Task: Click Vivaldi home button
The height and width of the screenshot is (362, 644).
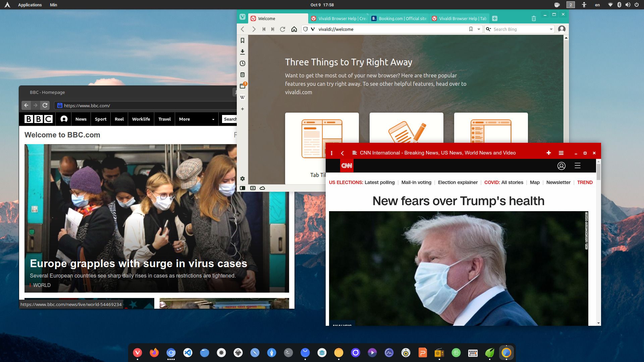Action: 294,29
